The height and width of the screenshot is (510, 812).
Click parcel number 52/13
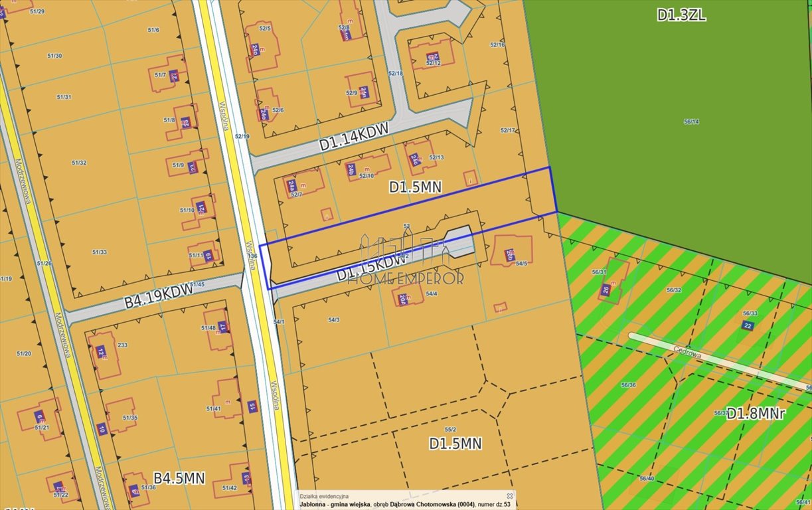tap(436, 157)
